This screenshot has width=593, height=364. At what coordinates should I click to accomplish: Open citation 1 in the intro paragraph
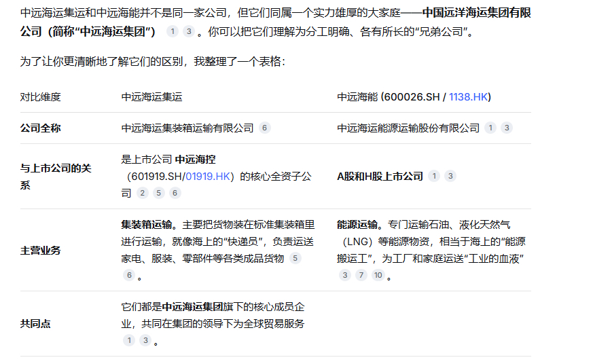point(173,31)
